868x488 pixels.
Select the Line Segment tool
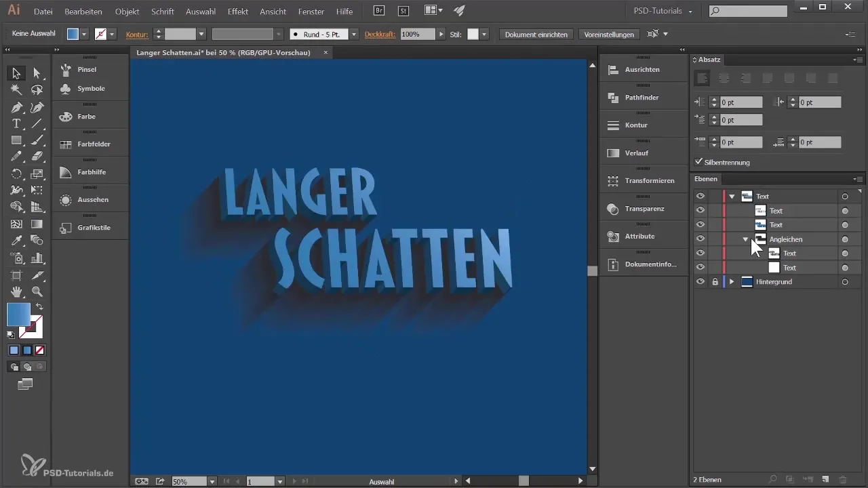(37, 123)
